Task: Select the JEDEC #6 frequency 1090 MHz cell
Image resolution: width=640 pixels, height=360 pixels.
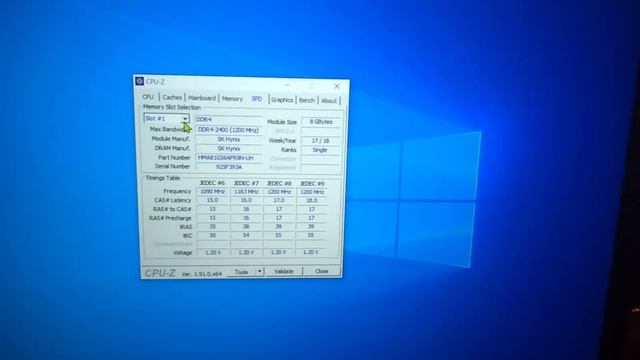Action: coord(213,191)
